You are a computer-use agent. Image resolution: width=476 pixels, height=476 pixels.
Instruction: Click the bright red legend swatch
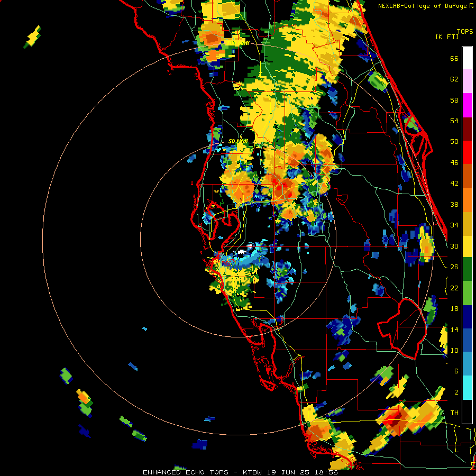pyautogui.click(x=467, y=152)
